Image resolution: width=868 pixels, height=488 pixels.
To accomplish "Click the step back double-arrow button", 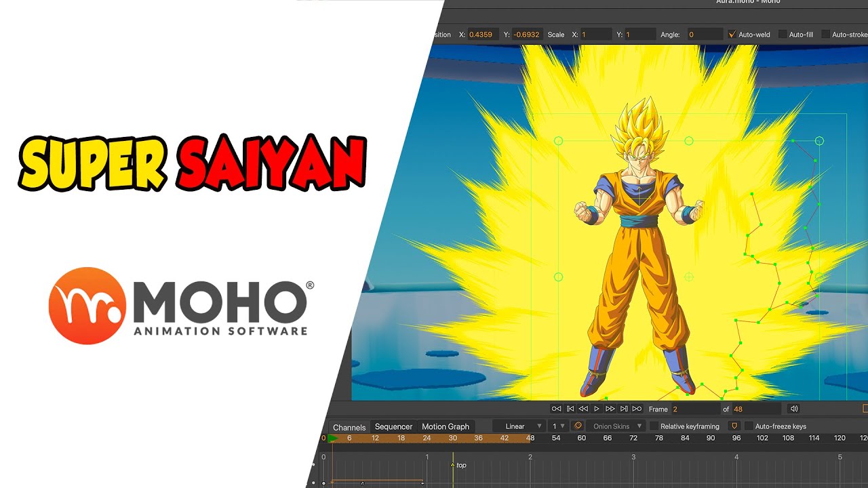I will click(x=583, y=409).
